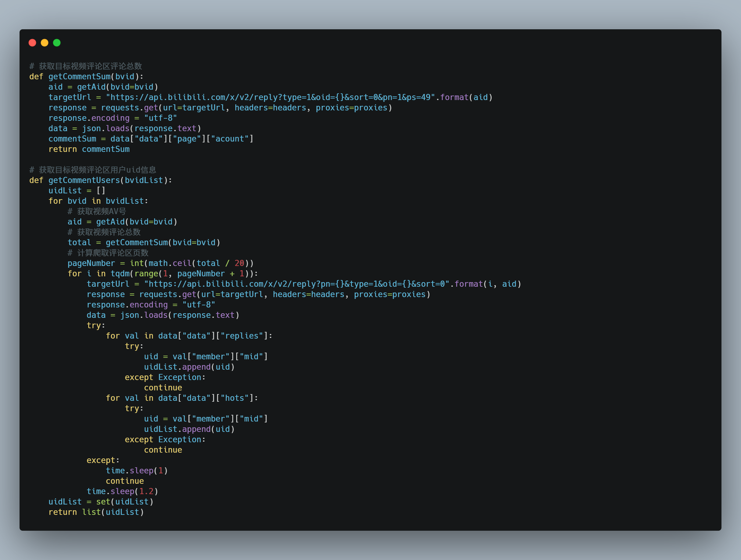The image size is (741, 560).
Task: Click the comment '# 获取视频评论总数'
Action: tap(104, 232)
